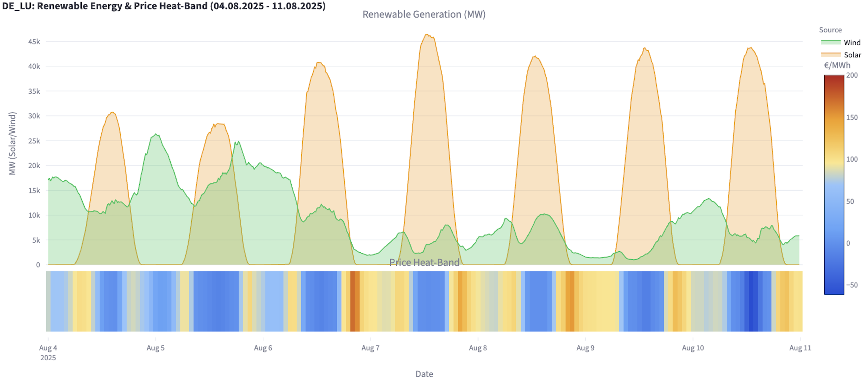Click the wind peak on Aug 5
868x382 pixels.
coord(156,134)
